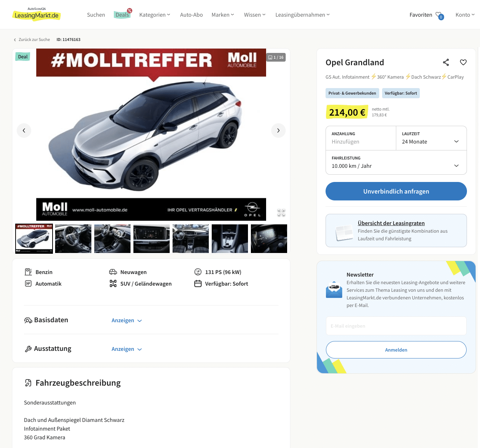480x448 pixels.
Task: Open Übersicht der Leasingraten link
Action: (391, 223)
